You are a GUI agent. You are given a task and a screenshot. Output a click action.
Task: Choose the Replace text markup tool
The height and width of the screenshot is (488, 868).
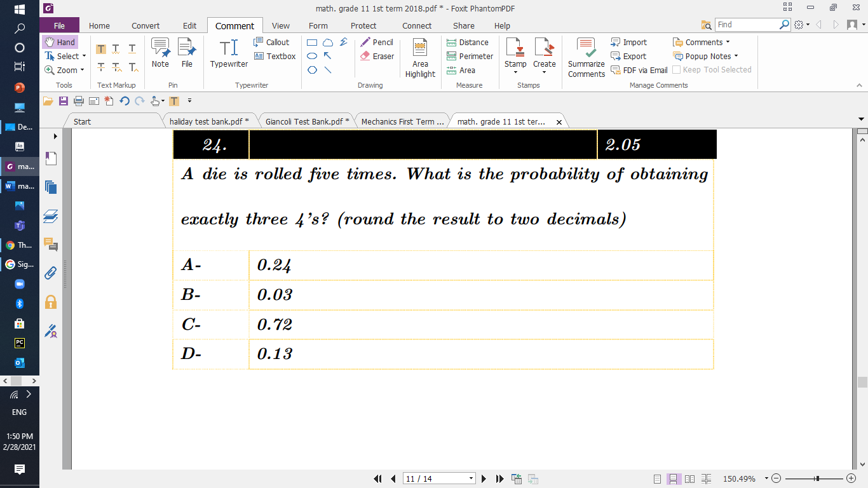pyautogui.click(x=116, y=67)
